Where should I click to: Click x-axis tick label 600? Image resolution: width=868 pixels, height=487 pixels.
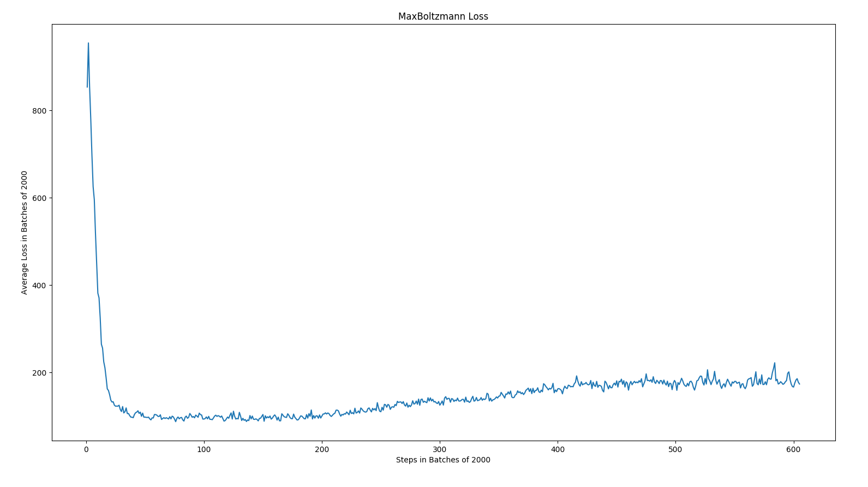(793, 449)
